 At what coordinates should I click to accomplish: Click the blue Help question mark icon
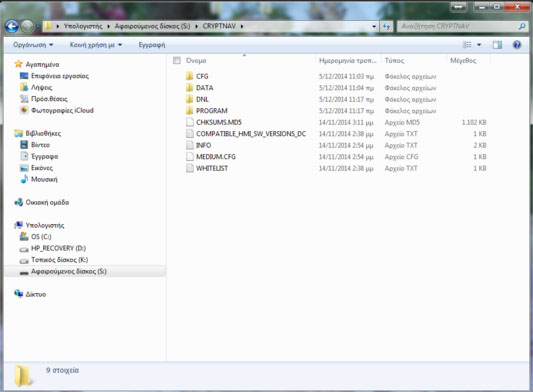point(517,45)
